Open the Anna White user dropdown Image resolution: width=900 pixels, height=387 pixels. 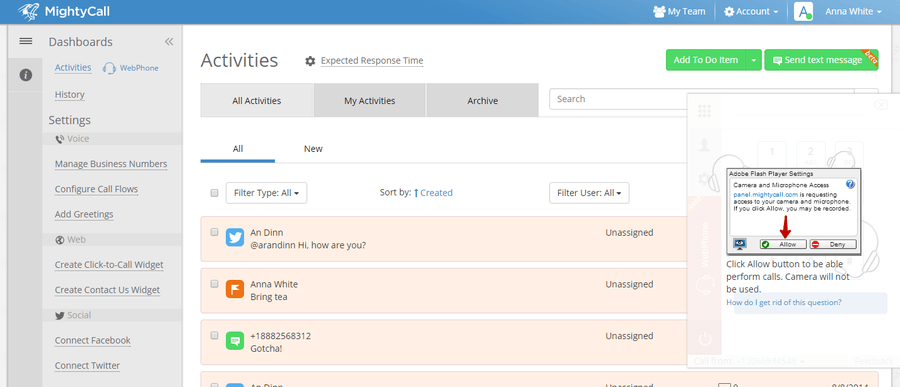coord(853,11)
